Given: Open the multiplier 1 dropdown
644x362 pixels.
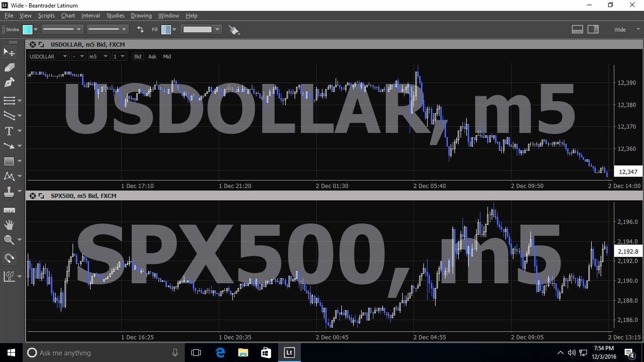Looking at the screenshot, I should click(119, 57).
